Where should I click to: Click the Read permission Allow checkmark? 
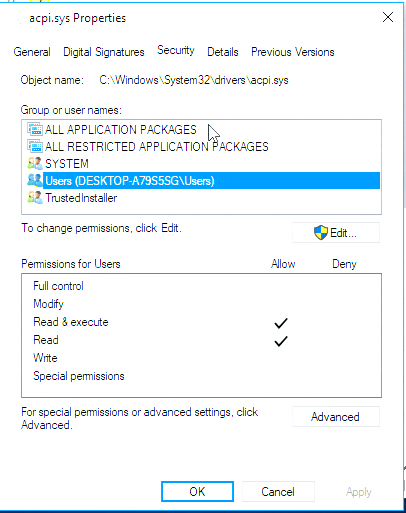coord(281,341)
